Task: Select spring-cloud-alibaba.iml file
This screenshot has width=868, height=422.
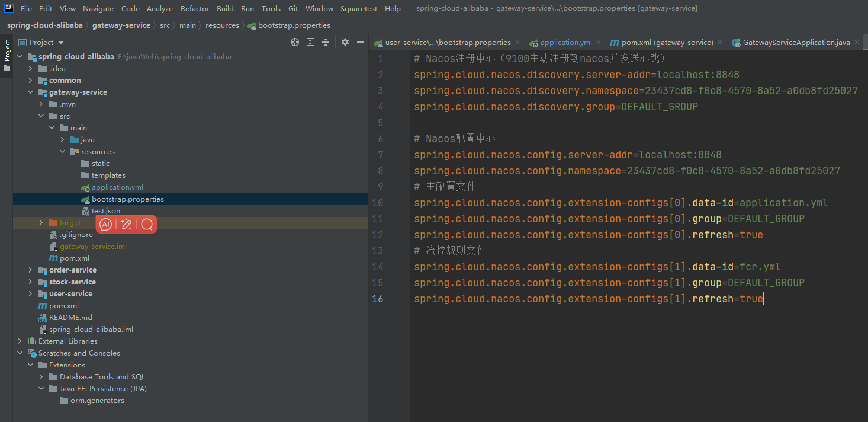Action: point(86,330)
